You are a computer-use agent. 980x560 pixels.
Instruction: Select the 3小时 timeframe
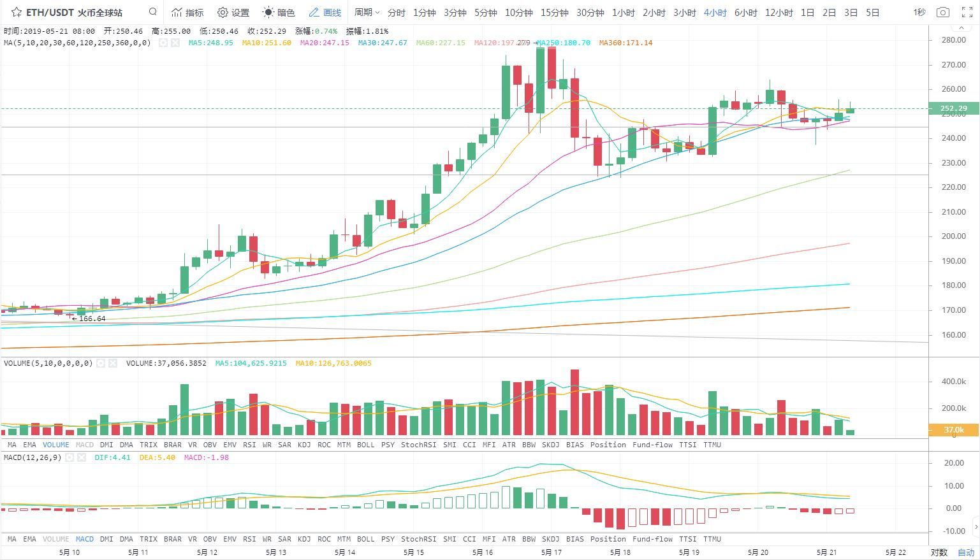tap(684, 12)
